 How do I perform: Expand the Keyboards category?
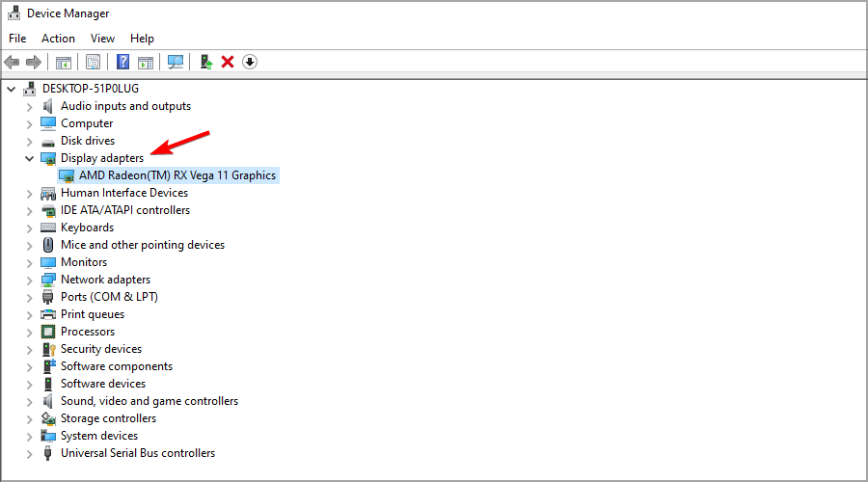(29, 228)
